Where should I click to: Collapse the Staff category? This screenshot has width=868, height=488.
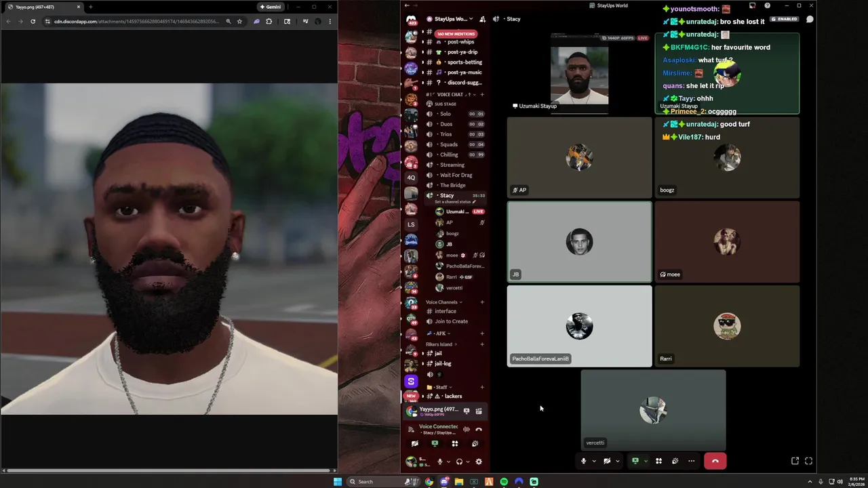coord(441,387)
